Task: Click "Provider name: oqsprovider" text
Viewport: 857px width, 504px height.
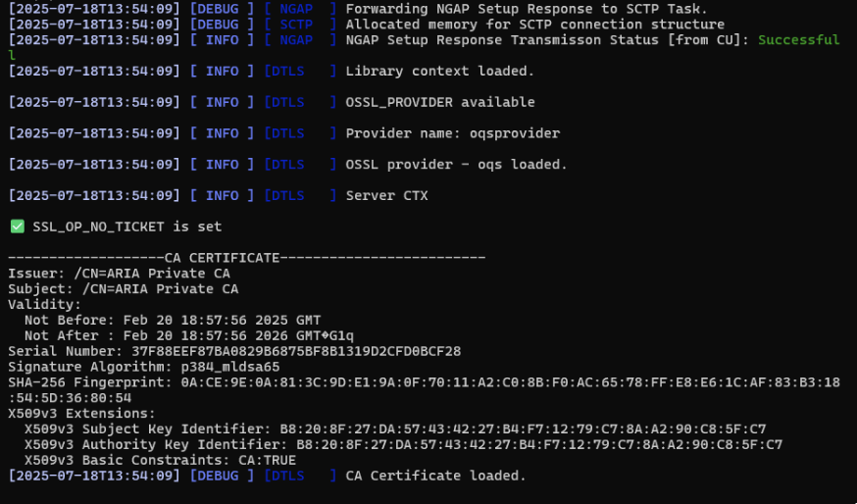Action: point(452,133)
